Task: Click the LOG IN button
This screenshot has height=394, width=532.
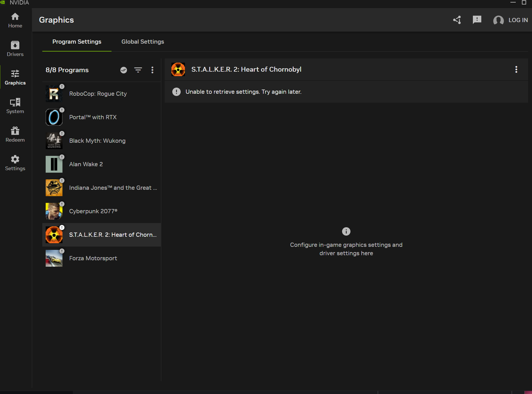Action: point(518,20)
